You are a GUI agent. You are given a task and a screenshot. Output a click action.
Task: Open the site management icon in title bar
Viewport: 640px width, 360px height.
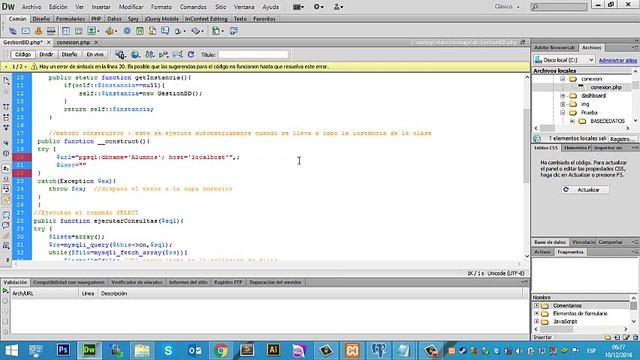click(x=338, y=7)
